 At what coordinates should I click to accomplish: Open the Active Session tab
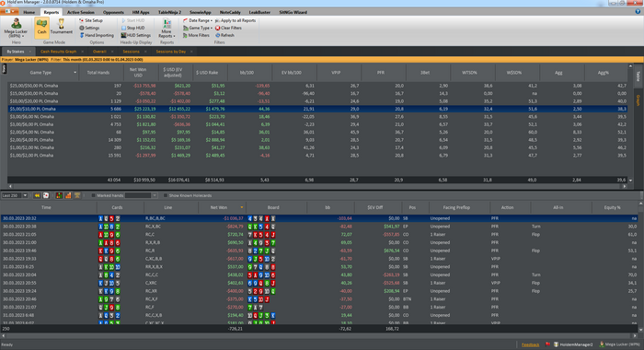click(x=81, y=12)
